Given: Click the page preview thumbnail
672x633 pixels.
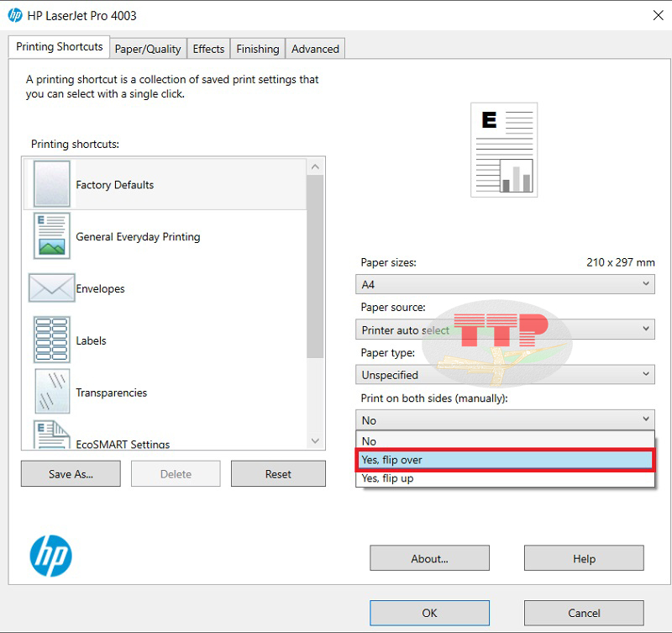Looking at the screenshot, I should coord(504,150).
